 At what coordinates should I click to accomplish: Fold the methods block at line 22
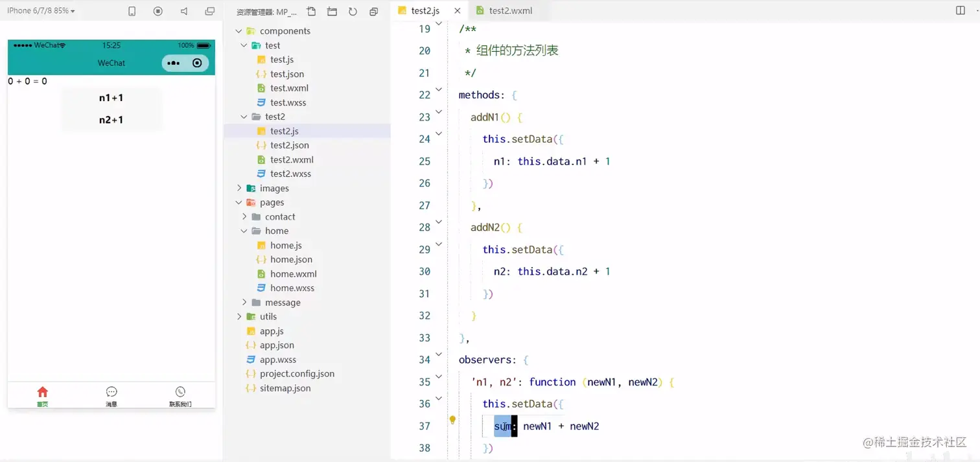point(439,90)
